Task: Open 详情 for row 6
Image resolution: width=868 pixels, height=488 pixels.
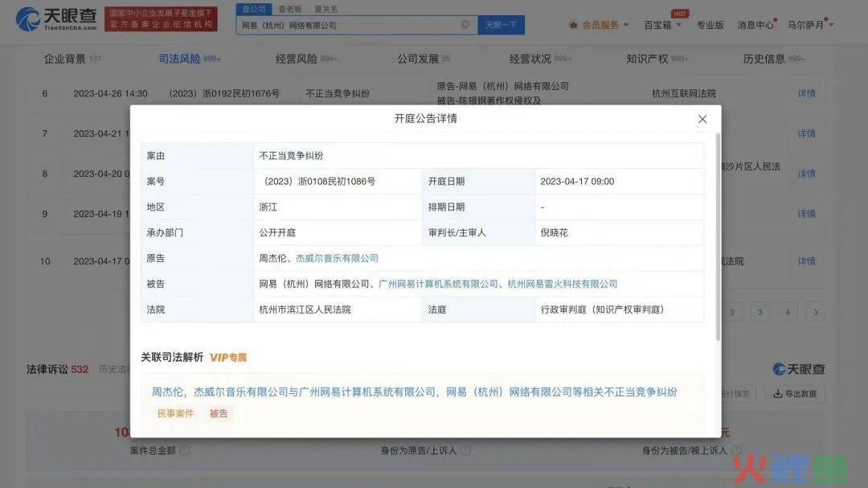Action: [x=807, y=93]
